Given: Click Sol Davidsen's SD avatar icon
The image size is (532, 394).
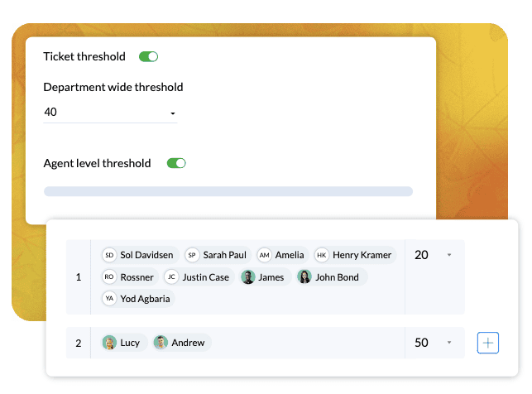Looking at the screenshot, I should [x=109, y=255].
